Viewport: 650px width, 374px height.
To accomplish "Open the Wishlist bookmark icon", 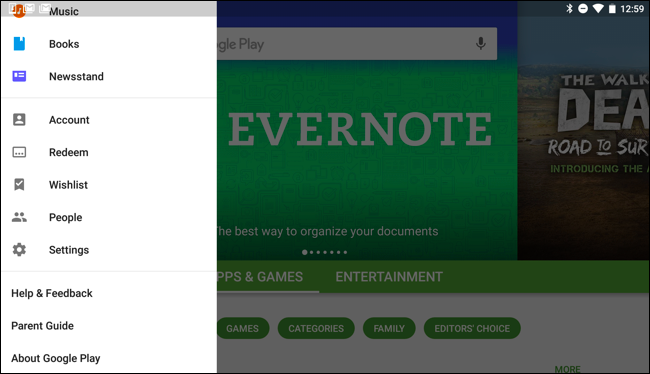I will pyautogui.click(x=19, y=185).
